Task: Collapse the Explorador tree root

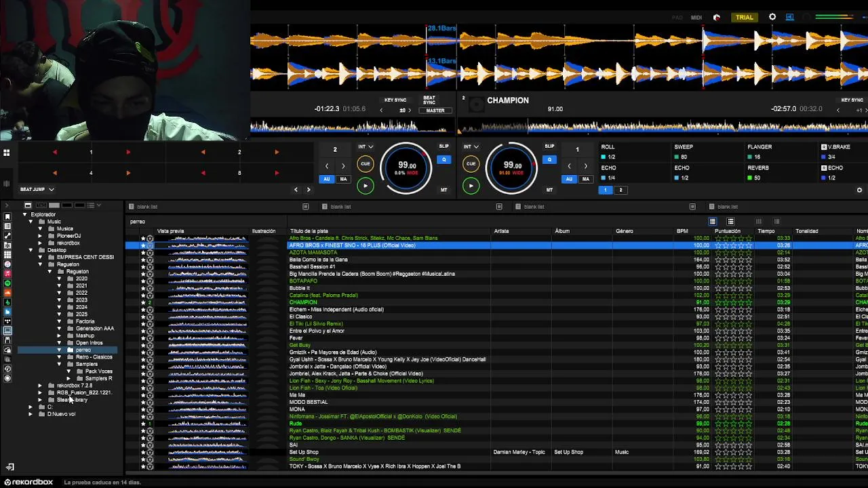Action: click(24, 214)
